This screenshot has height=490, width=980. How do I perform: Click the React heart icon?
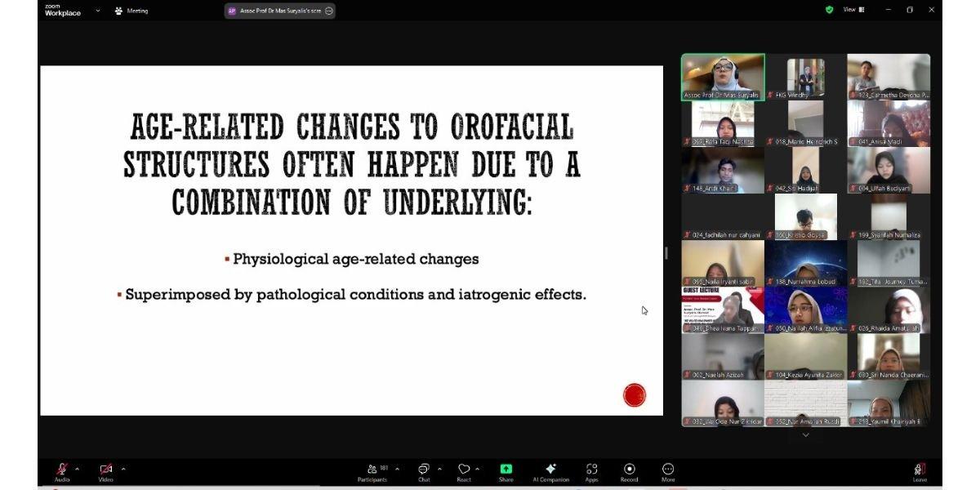pyautogui.click(x=464, y=470)
